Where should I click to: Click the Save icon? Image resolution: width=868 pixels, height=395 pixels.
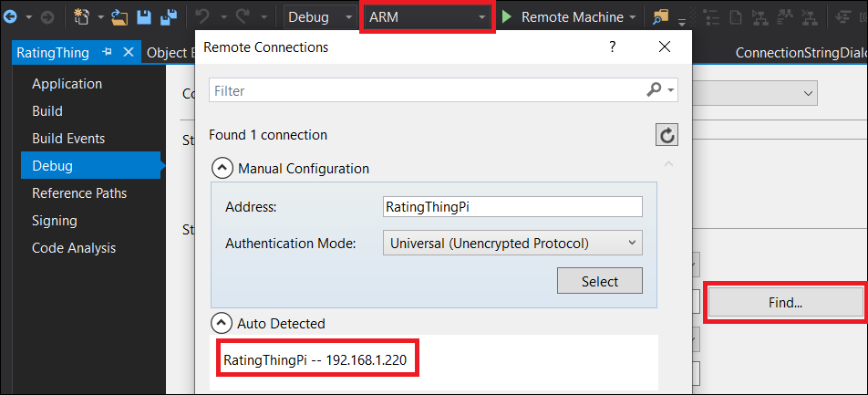coord(144,17)
